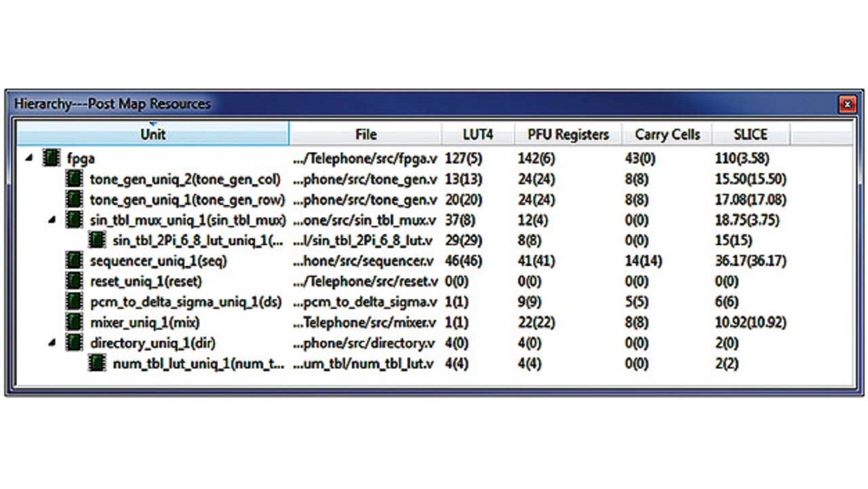Click the tone_gen_uniq_2 module chip icon
The width and height of the screenshot is (868, 489).
(x=75, y=179)
